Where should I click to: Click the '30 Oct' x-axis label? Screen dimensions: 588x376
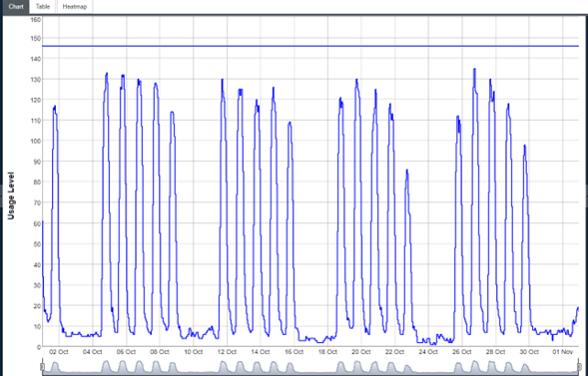[529, 352]
